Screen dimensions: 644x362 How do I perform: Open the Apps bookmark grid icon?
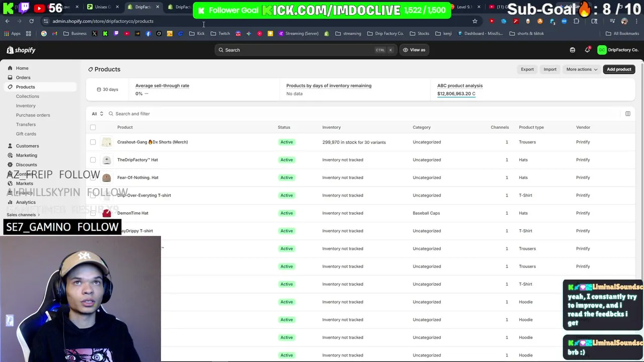13,34
